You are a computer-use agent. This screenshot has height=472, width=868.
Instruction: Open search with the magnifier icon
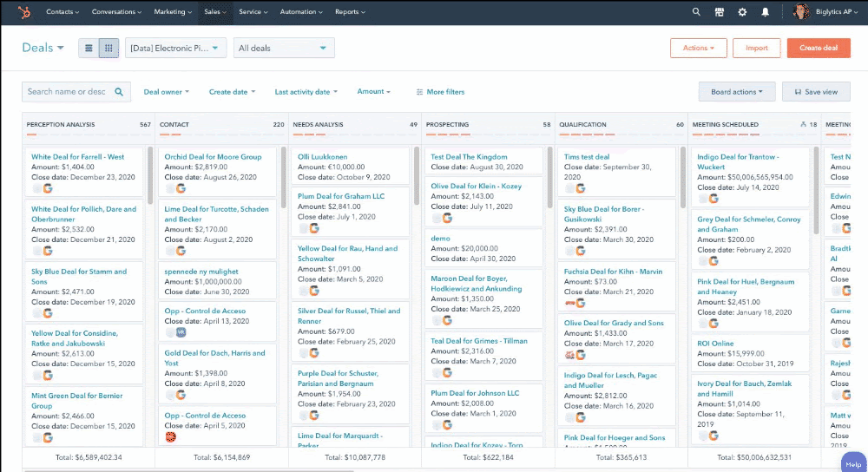[x=696, y=12]
